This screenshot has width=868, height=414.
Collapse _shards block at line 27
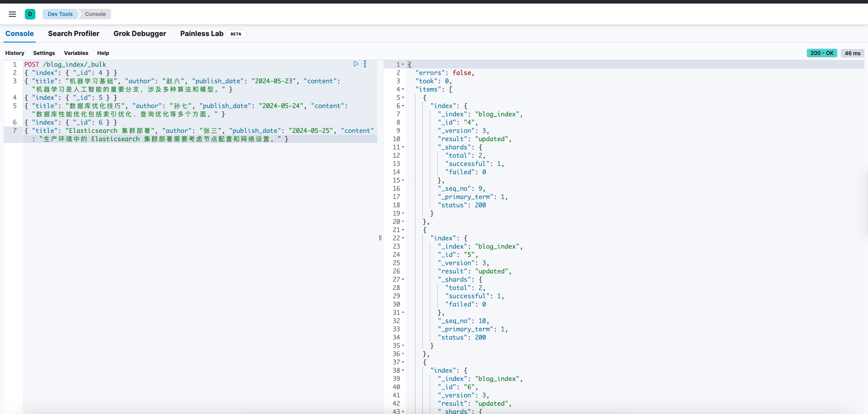click(403, 279)
